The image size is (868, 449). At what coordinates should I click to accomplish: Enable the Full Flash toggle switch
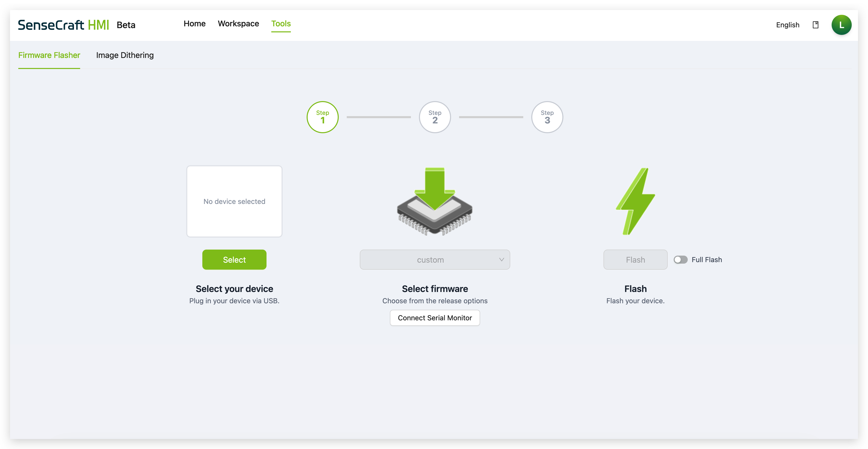pyautogui.click(x=680, y=260)
